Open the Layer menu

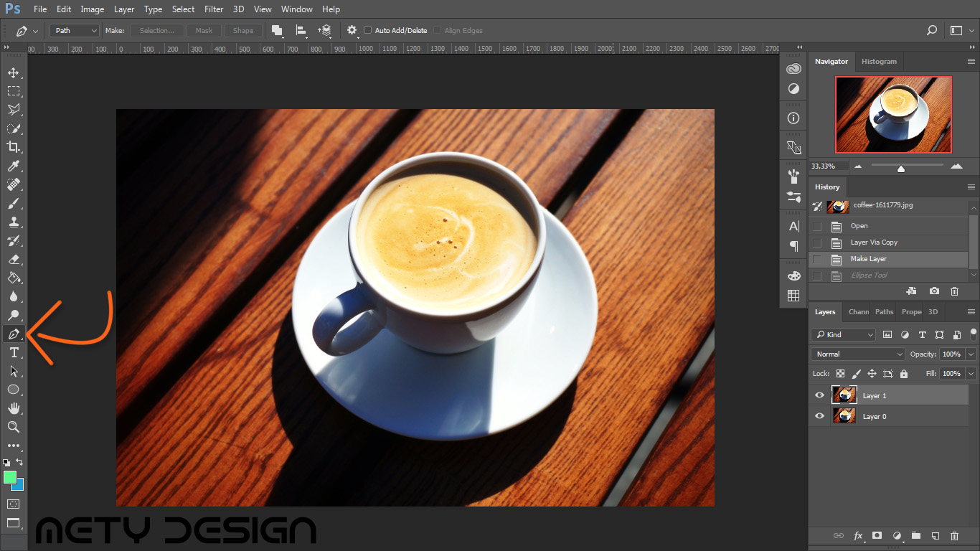(124, 9)
